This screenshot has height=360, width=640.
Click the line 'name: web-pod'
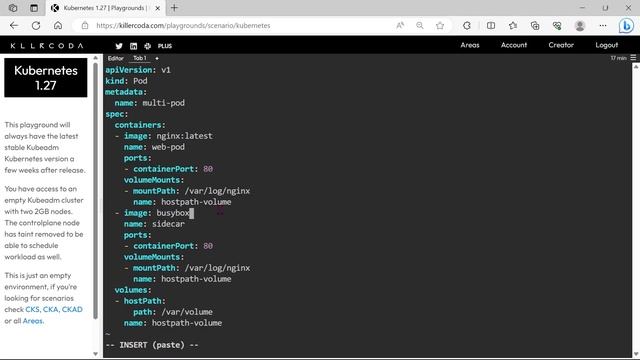154,147
